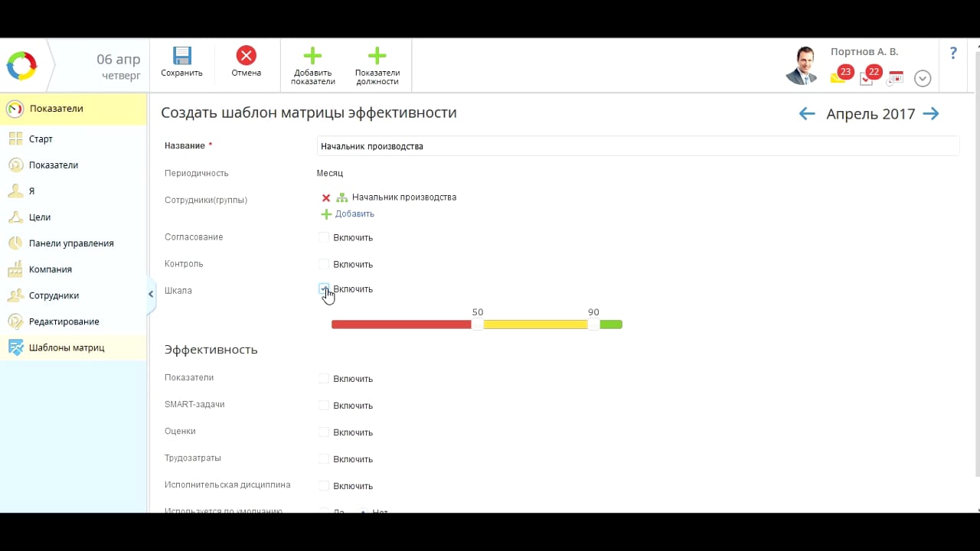The image size is (980, 551).
Task: Click the Панели управления pie icon
Action: [x=15, y=243]
